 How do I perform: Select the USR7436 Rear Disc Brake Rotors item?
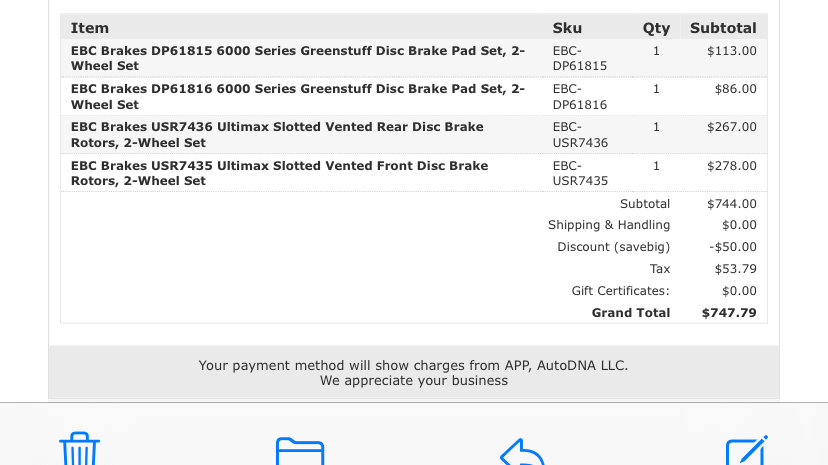pos(277,135)
